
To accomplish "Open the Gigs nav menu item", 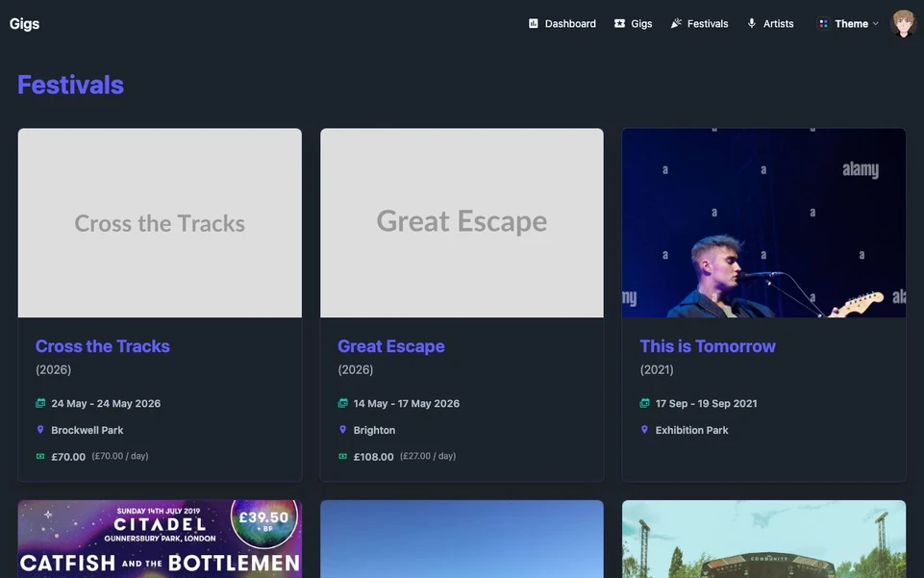I will click(x=634, y=24).
